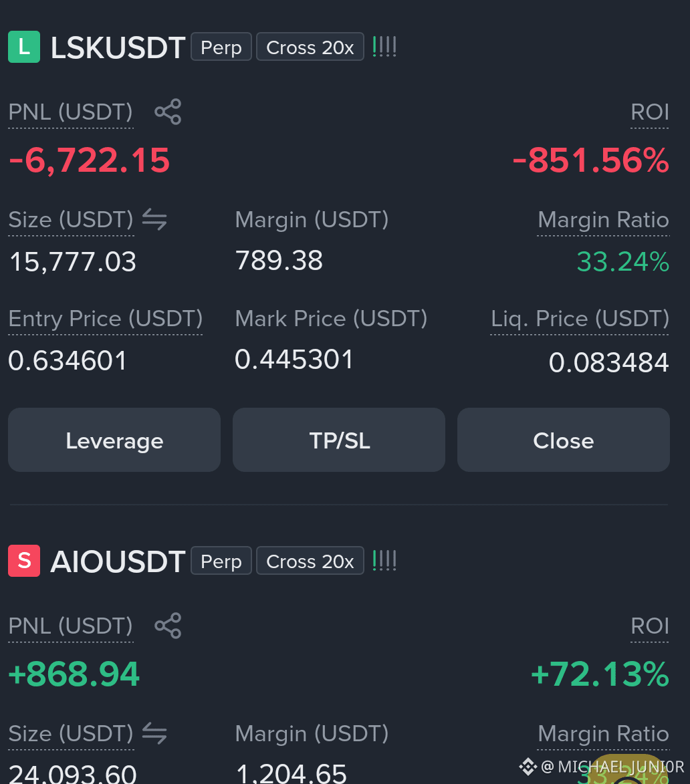Swap LSKUSDT size unit with arrows icon
Screen dimensions: 690x784
point(154,219)
